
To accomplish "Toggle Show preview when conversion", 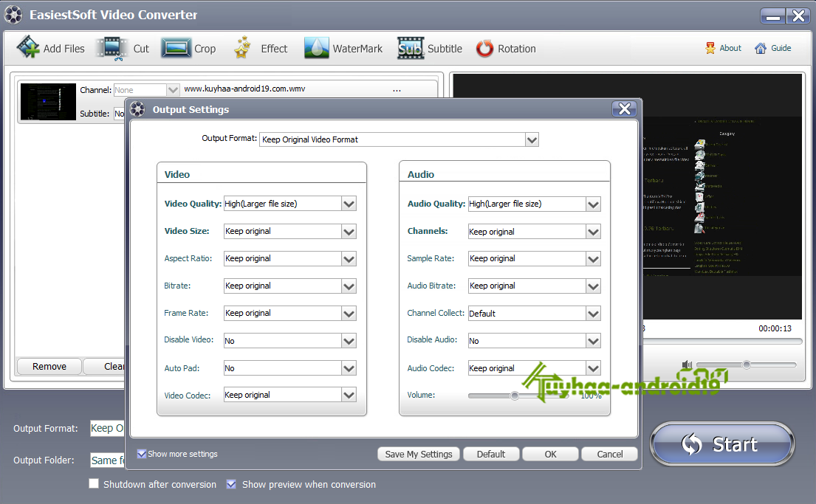I will tap(232, 484).
